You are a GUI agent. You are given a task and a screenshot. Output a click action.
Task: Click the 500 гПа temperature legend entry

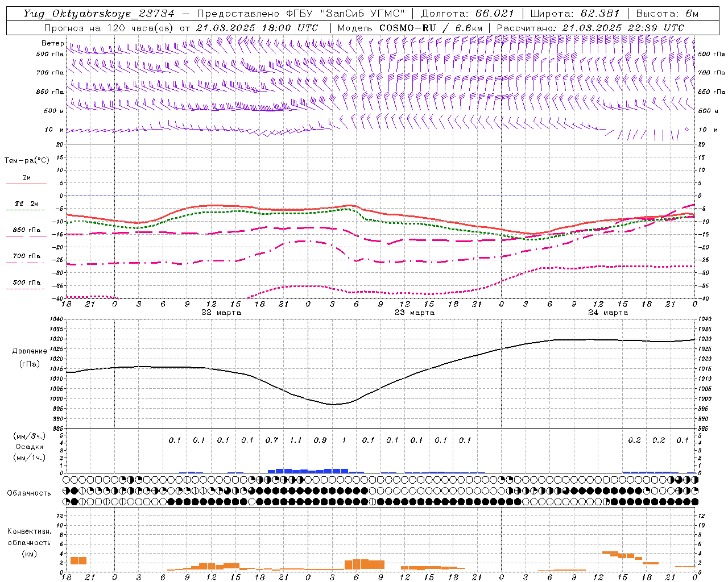[26, 284]
